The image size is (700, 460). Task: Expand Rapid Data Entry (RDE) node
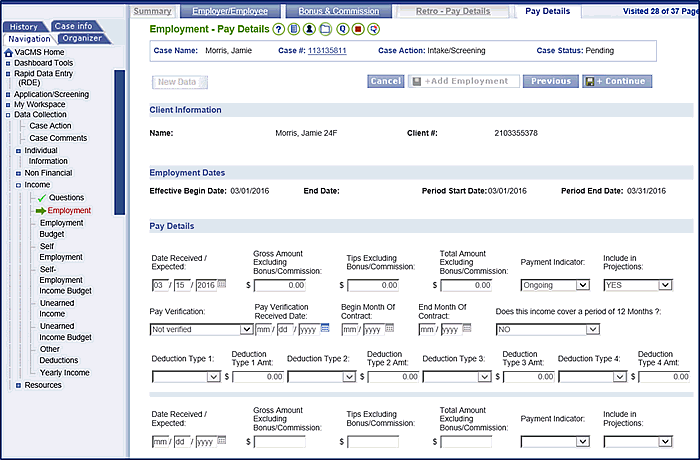[x=8, y=74]
